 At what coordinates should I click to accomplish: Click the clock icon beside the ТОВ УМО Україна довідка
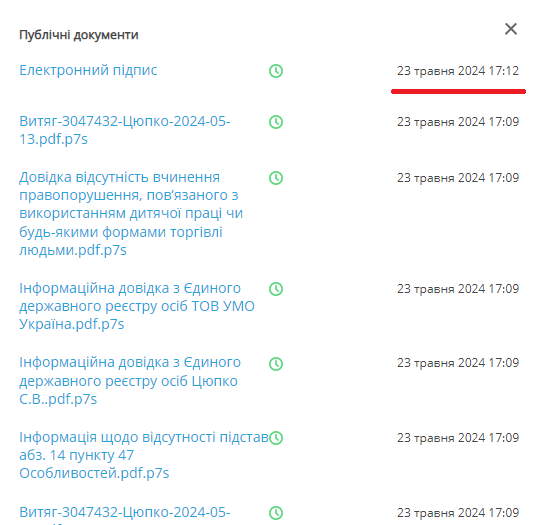276,289
